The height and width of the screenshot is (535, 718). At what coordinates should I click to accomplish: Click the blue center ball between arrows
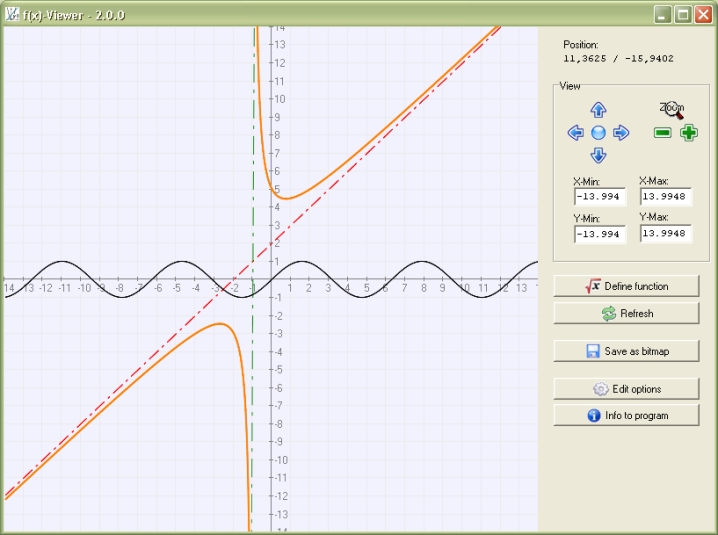pos(598,133)
